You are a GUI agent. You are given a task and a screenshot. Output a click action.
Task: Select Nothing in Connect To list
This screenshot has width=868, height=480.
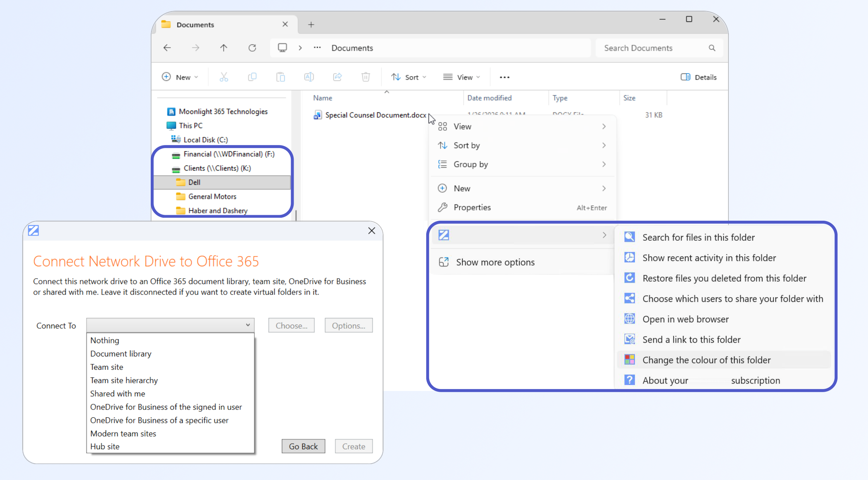tap(170, 340)
